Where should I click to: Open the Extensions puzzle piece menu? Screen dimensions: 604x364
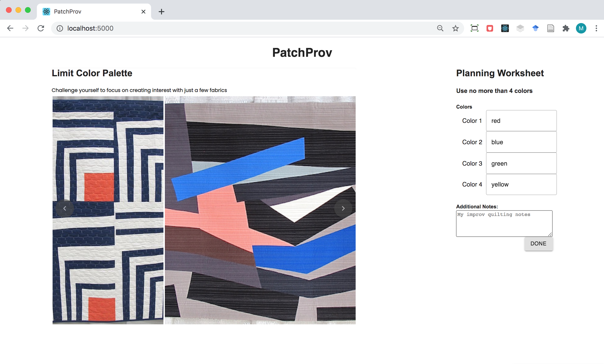pyautogui.click(x=565, y=29)
